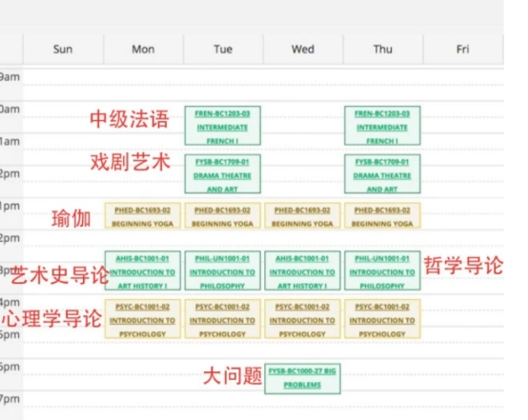Click the Sun column header
The image size is (528, 420).
coord(63,50)
